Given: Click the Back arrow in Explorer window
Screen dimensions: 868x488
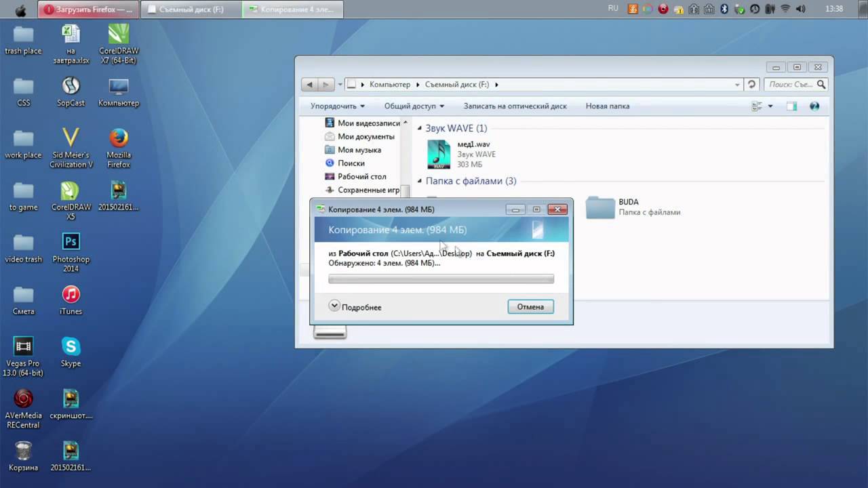Looking at the screenshot, I should 310,85.
